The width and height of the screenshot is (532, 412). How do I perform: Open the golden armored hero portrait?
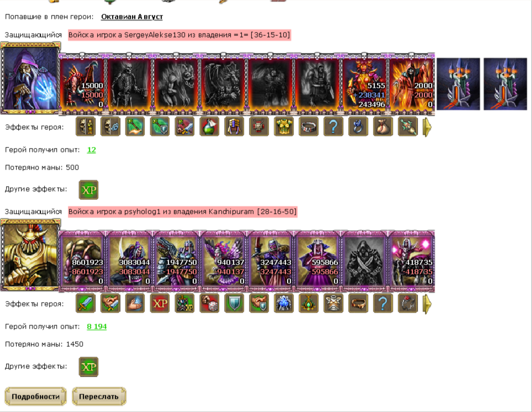30,255
